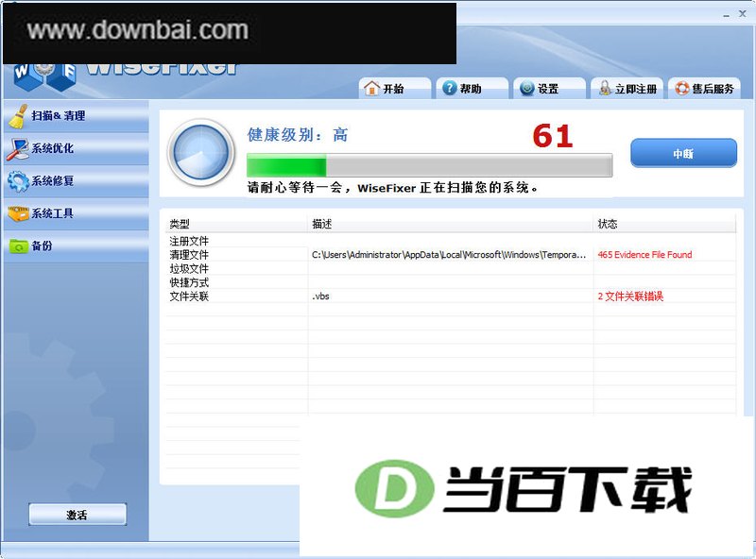Click the broom icon for scan and clean
This screenshot has width=756, height=559.
pyautogui.click(x=18, y=117)
